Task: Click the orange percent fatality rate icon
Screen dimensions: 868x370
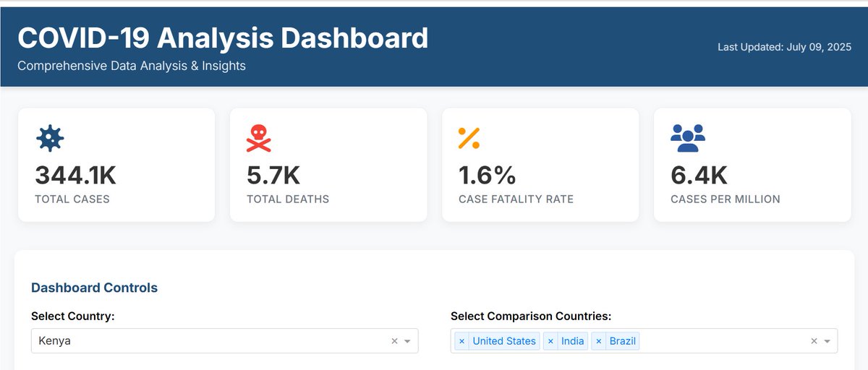Action: click(x=469, y=138)
